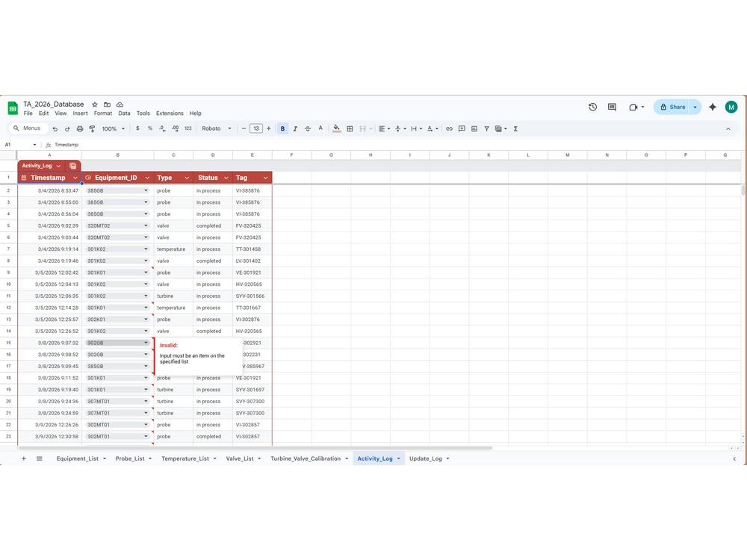Screen dimensions: 747x560
Task: Open the Timestamp column header dropdown
Action: pyautogui.click(x=75, y=178)
